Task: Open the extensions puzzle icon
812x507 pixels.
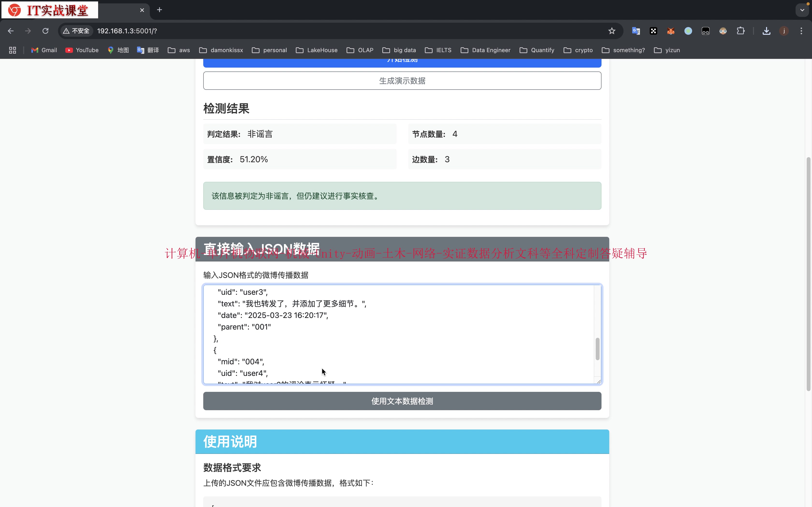Action: (740, 31)
